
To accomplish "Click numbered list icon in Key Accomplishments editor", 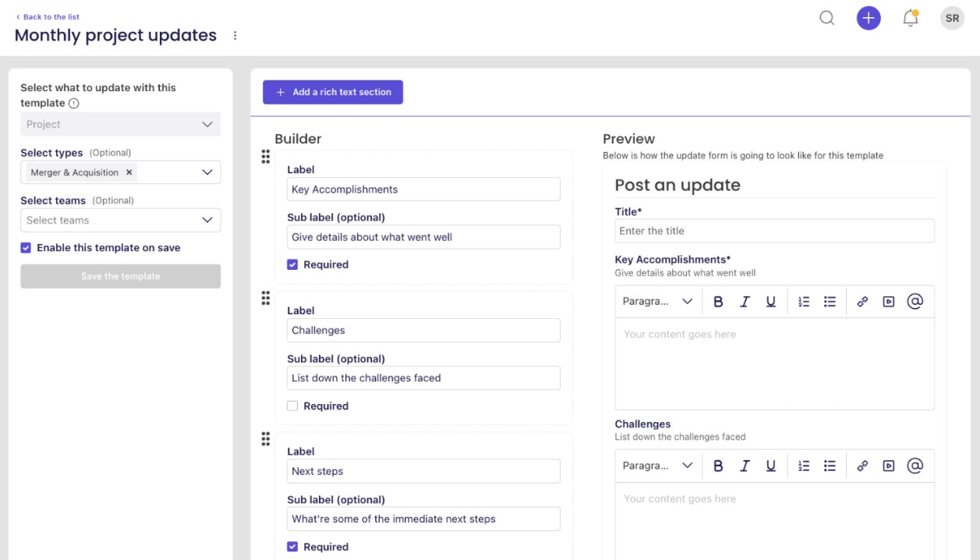I will pos(804,302).
